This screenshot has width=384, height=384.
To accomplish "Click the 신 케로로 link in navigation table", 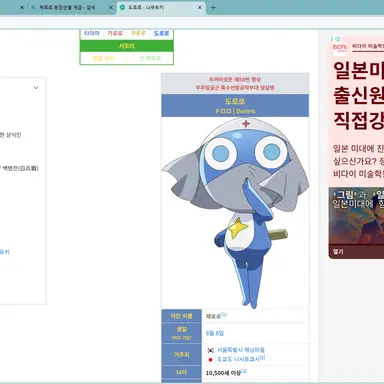I will 150,58.
